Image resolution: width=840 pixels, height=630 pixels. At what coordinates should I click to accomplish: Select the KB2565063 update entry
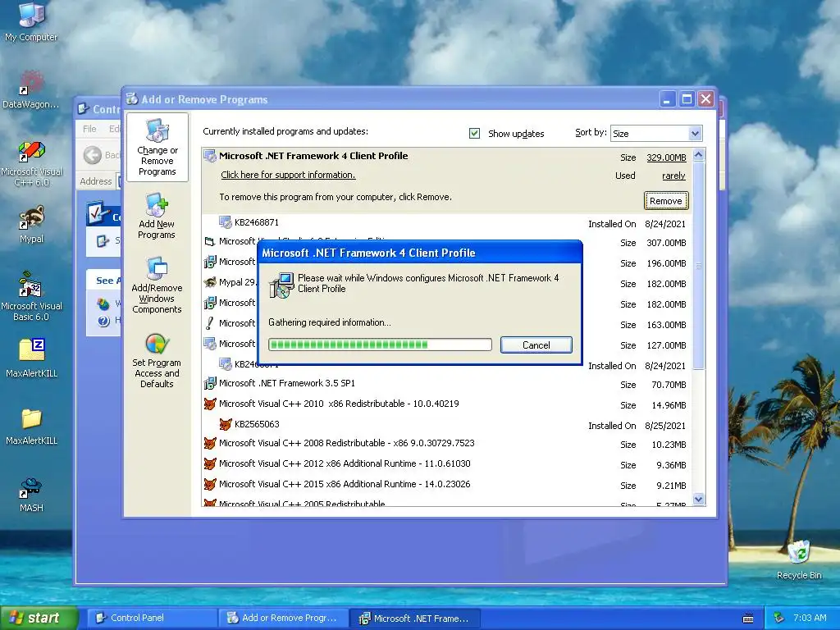tap(445, 424)
